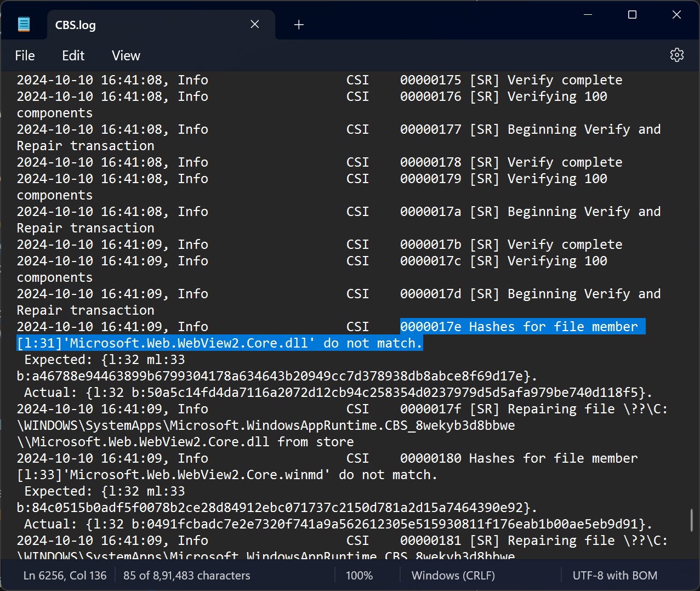This screenshot has width=700, height=591.
Task: Click the Windows (CRLF) line-ending indicator
Action: coord(453,575)
